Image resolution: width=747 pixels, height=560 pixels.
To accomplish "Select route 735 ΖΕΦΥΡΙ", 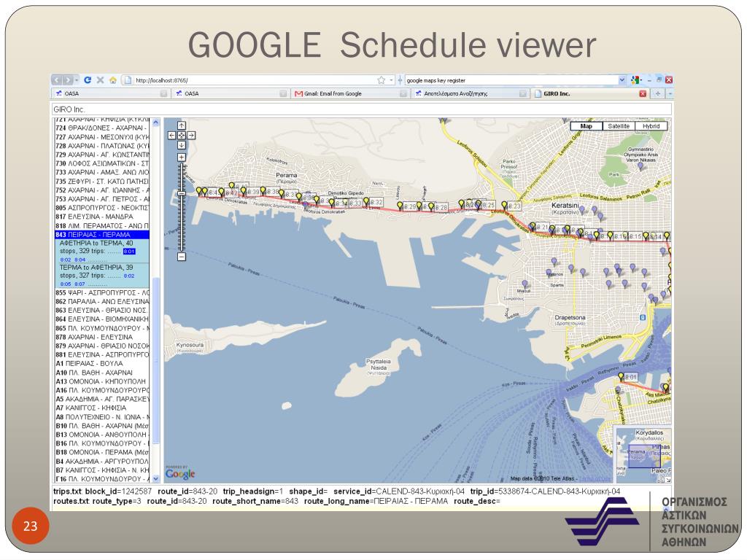I will click(102, 182).
